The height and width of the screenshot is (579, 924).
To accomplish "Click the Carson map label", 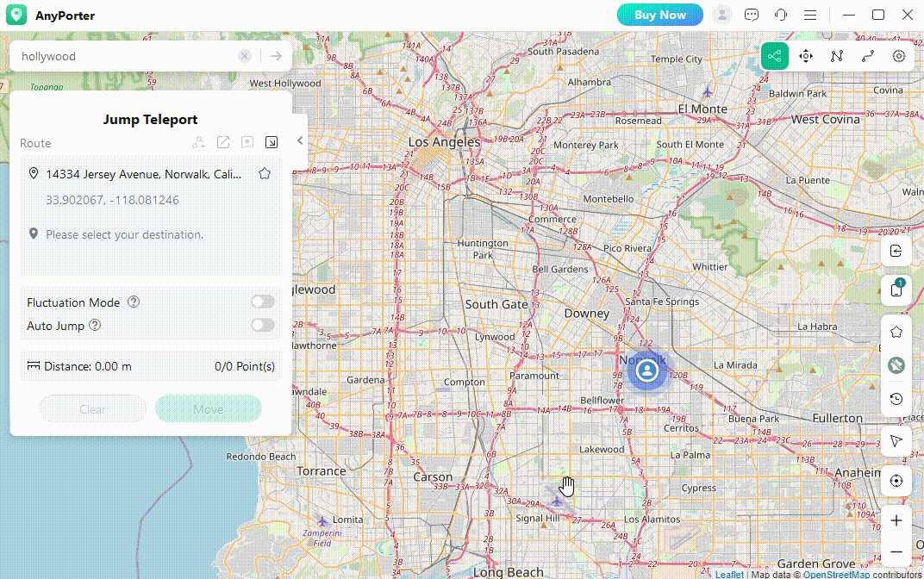I will (x=433, y=477).
